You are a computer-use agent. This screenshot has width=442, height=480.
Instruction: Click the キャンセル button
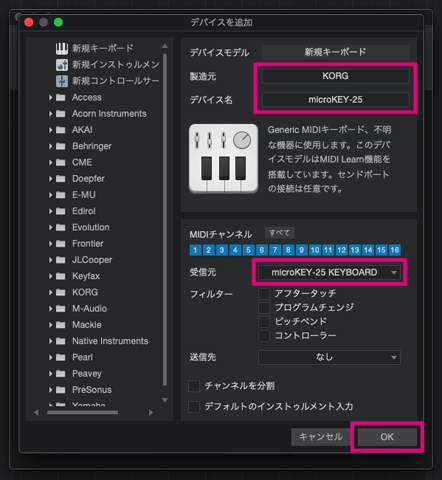pyautogui.click(x=321, y=437)
